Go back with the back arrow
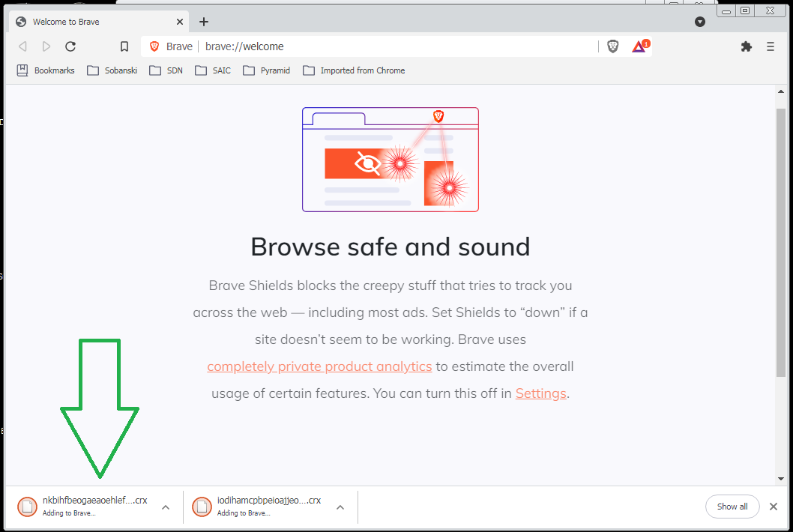The image size is (793, 532). 22,46
